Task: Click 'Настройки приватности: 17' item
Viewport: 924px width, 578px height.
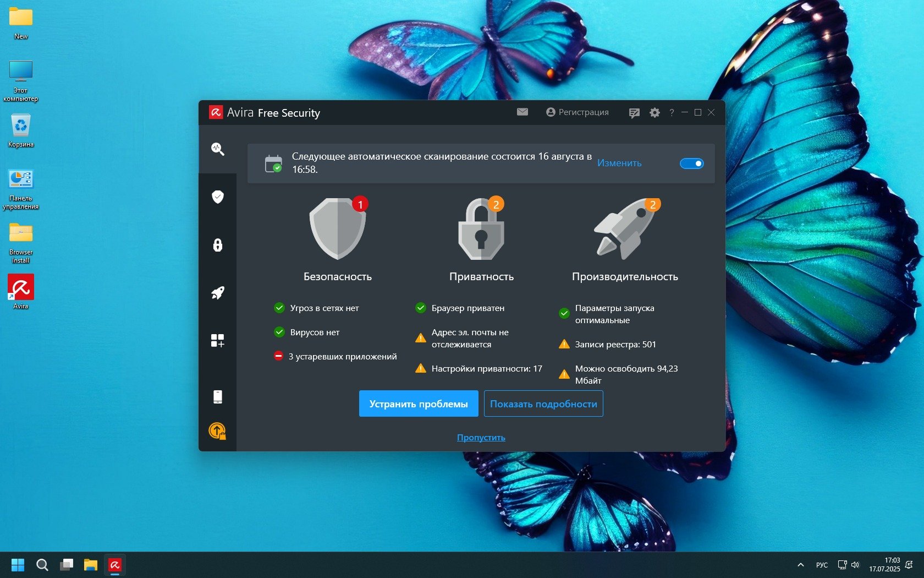Action: (479, 368)
